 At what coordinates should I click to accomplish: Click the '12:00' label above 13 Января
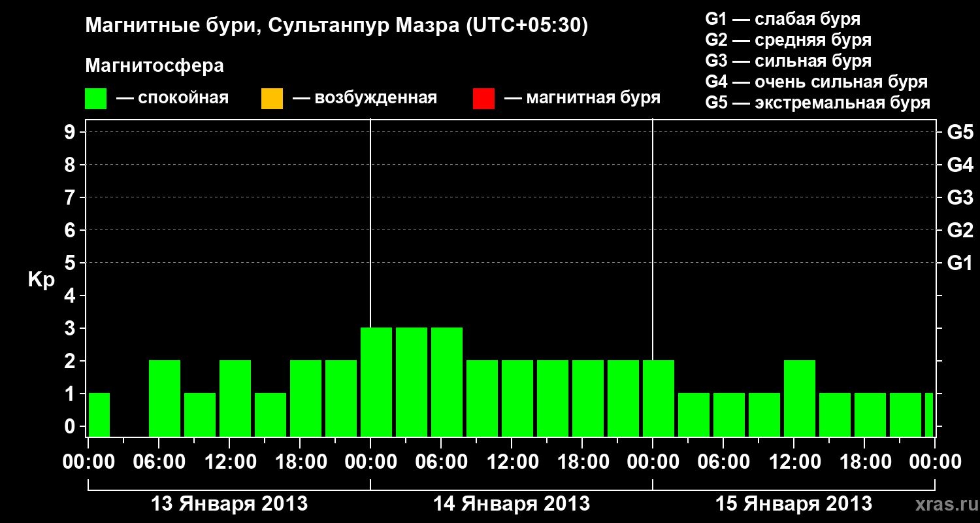pyautogui.click(x=229, y=462)
